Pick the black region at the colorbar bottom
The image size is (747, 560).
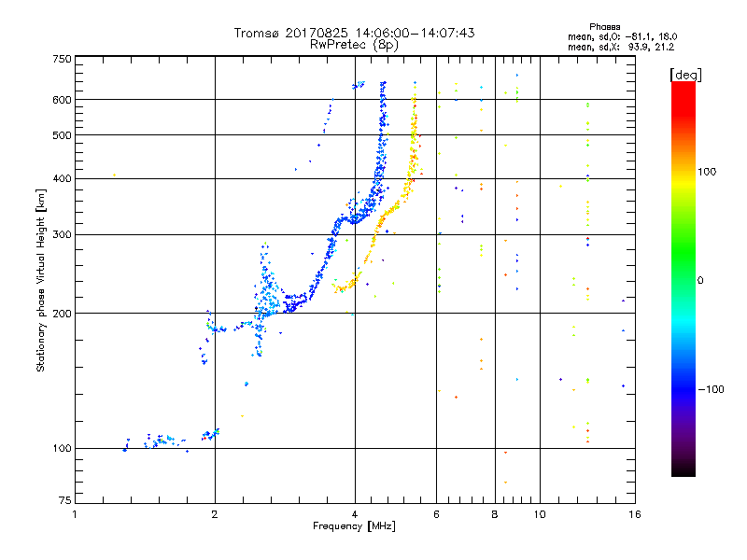click(684, 469)
